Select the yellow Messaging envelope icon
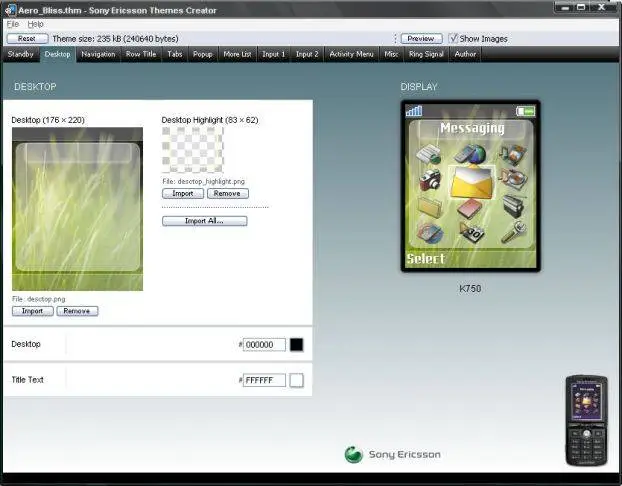 [472, 182]
